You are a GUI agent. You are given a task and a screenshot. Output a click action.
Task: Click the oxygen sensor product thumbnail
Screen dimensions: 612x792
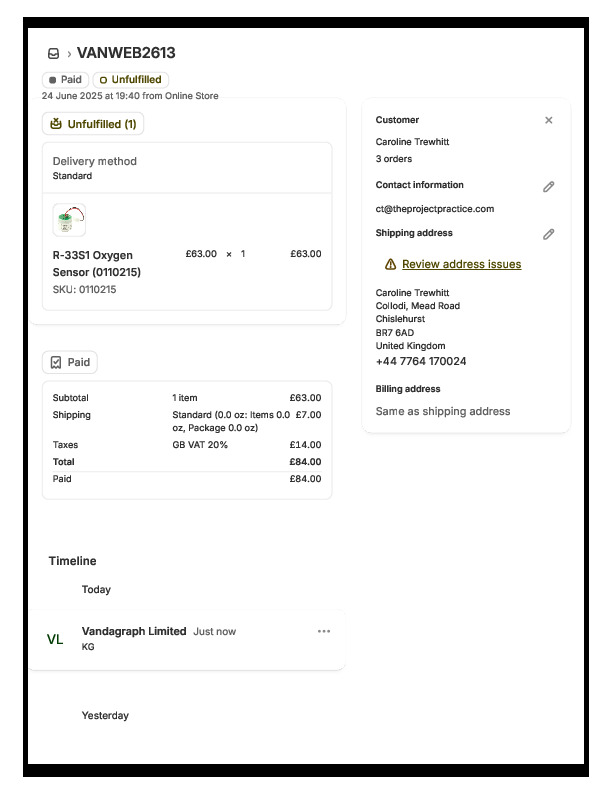[x=69, y=220]
